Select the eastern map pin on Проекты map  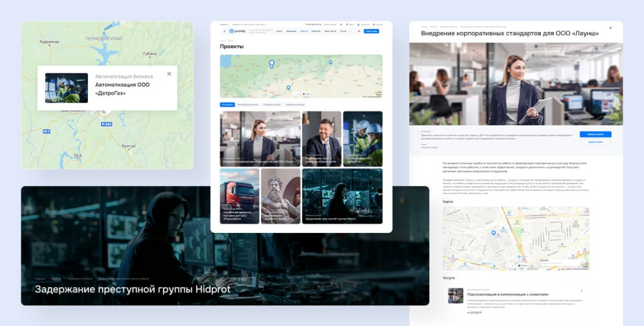coord(330,62)
